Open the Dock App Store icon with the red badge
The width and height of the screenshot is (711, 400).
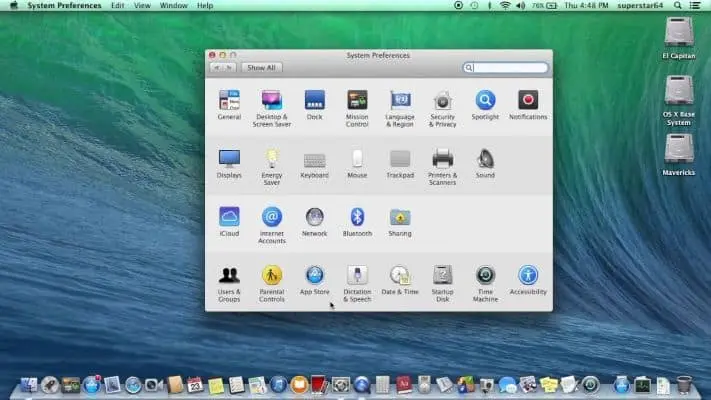tap(92, 385)
